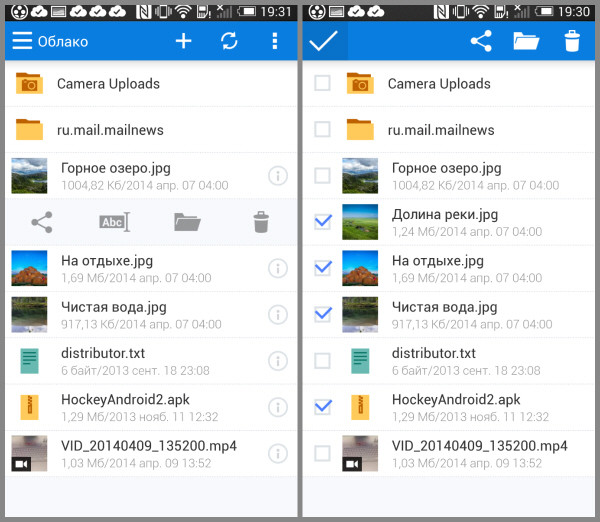Viewport: 600px width, 522px height.
Task: Open video thumbnail VID_20140409 in left screen
Action: click(x=29, y=453)
